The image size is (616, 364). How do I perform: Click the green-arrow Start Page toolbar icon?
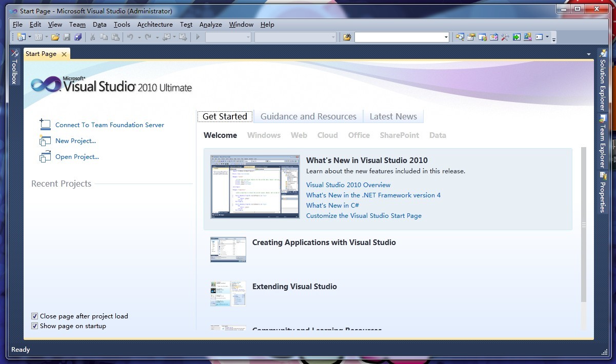point(516,37)
